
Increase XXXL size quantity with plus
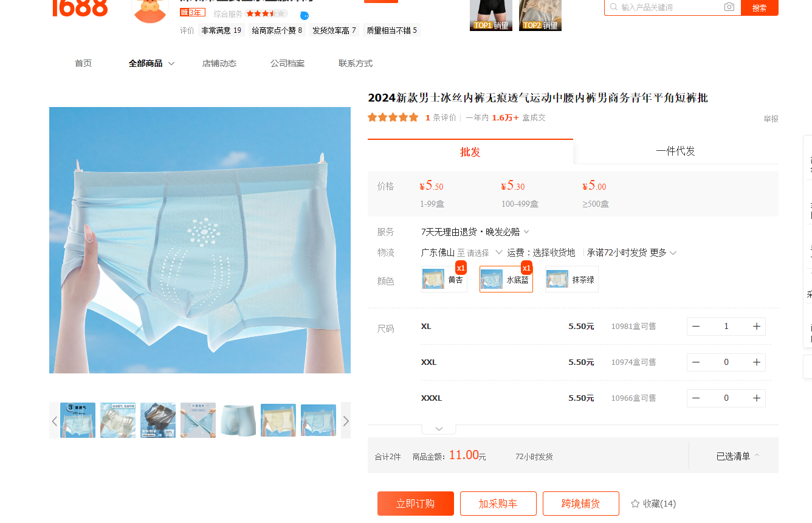pos(756,398)
